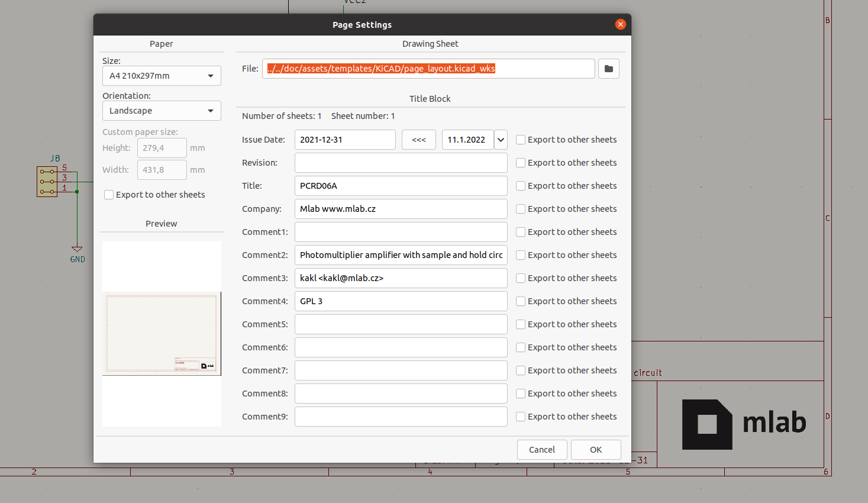Cancel the Page Settings dialog
This screenshot has height=503, width=868.
click(542, 450)
